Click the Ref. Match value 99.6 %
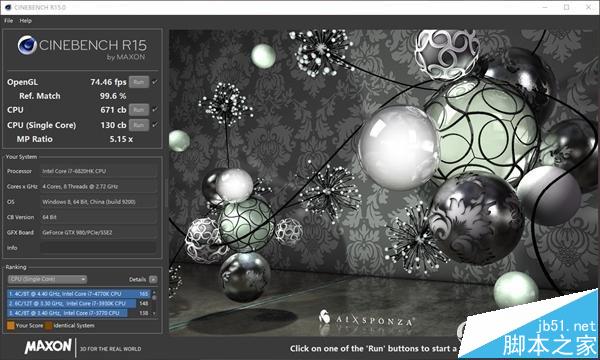The width and height of the screenshot is (600, 360). [x=113, y=96]
